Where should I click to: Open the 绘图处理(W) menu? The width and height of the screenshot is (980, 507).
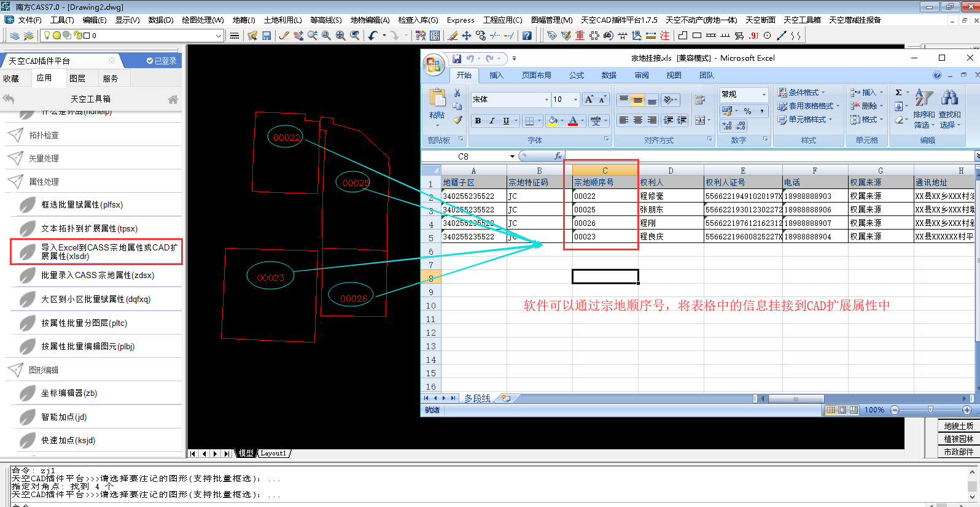(x=203, y=20)
